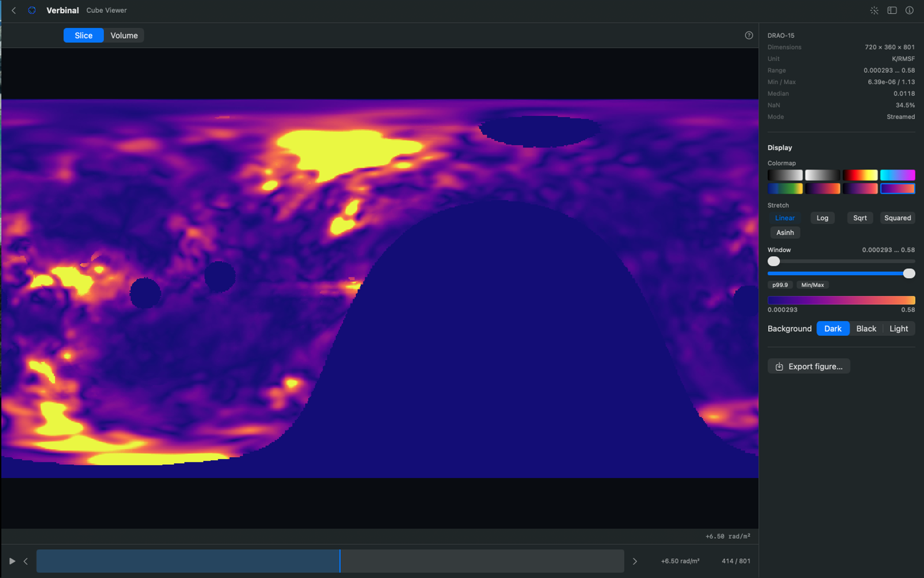Set stretch to Log
The width and height of the screenshot is (924, 578).
[822, 218]
